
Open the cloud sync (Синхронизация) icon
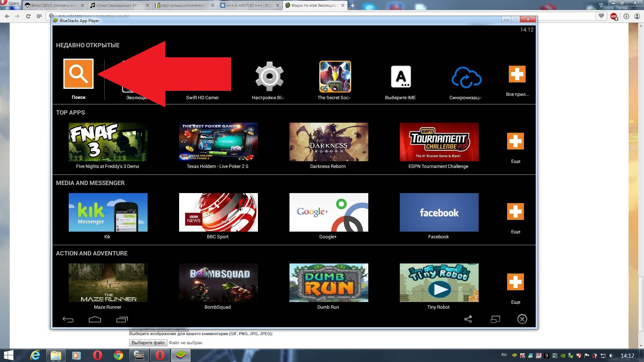pyautogui.click(x=466, y=77)
